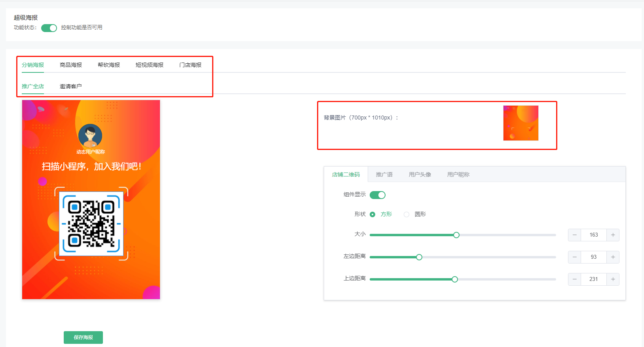
Task: Increase 左边距离 with the plus button
Action: coord(613,257)
